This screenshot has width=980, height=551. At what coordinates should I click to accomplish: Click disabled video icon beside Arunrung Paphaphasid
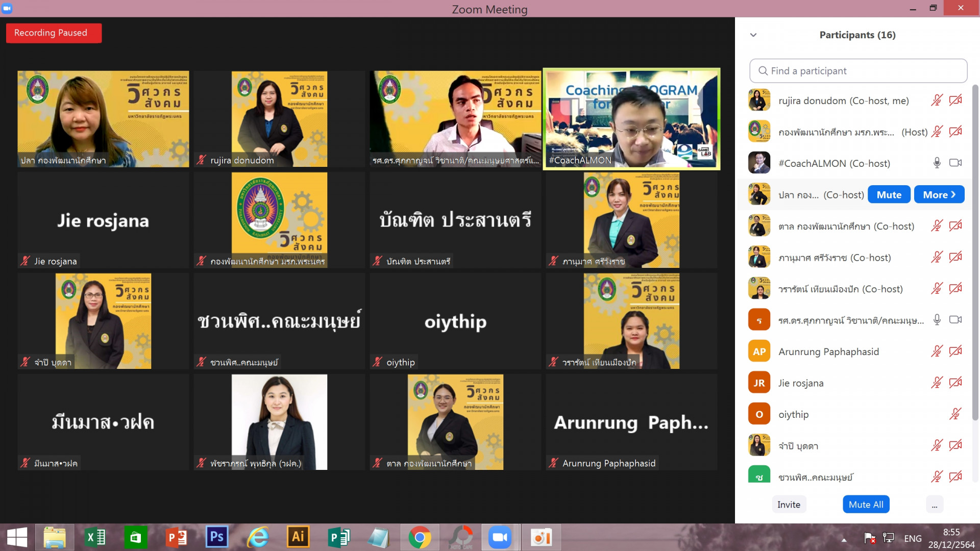(955, 352)
